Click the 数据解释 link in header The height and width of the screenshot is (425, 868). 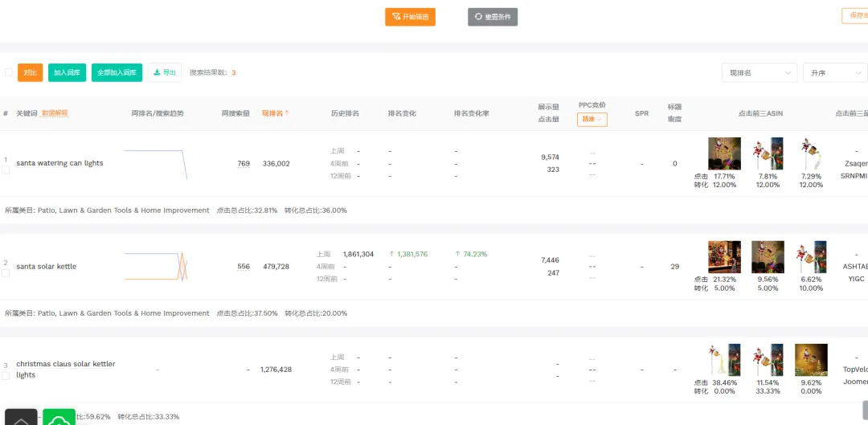55,113
